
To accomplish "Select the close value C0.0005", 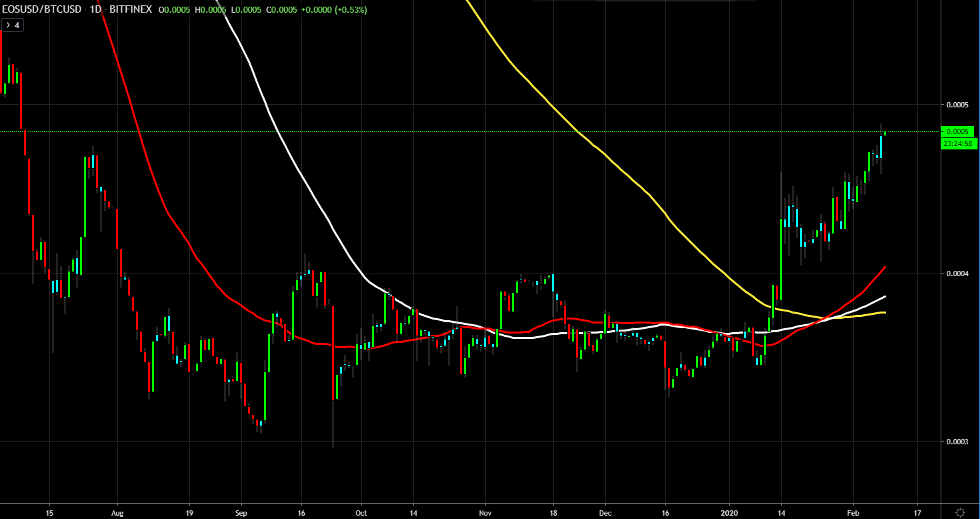I will (281, 10).
